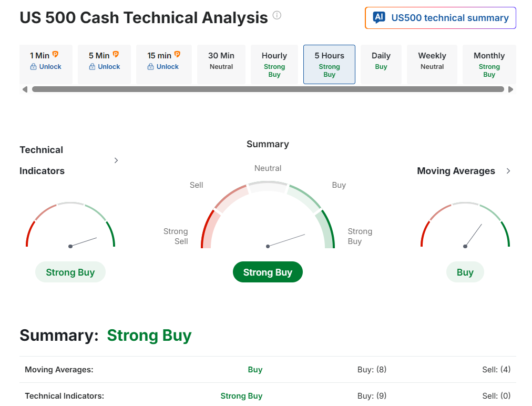Choose the Monthly timeframe tab
The height and width of the screenshot is (406, 532).
(489, 64)
